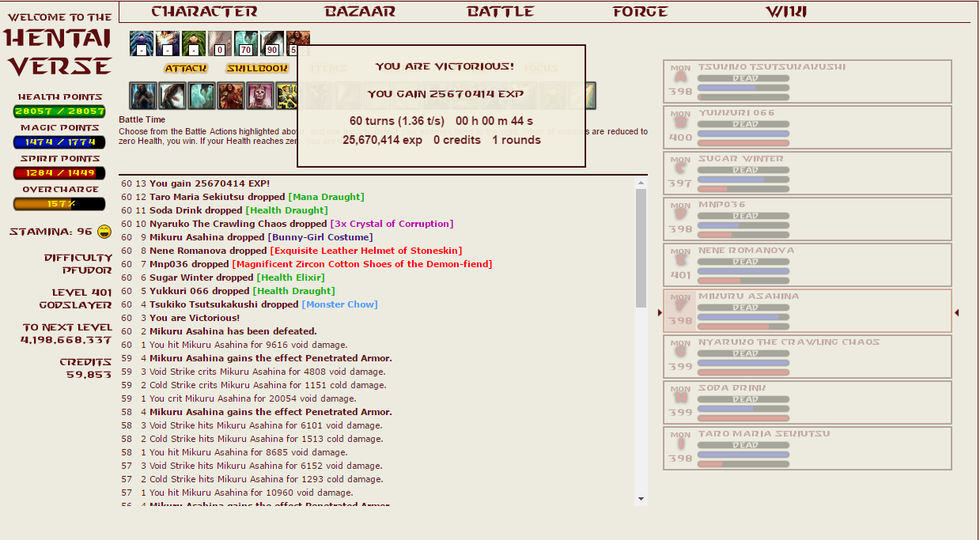The image size is (980, 540).
Task: Click the blue Magic Points bar
Action: pos(59,142)
